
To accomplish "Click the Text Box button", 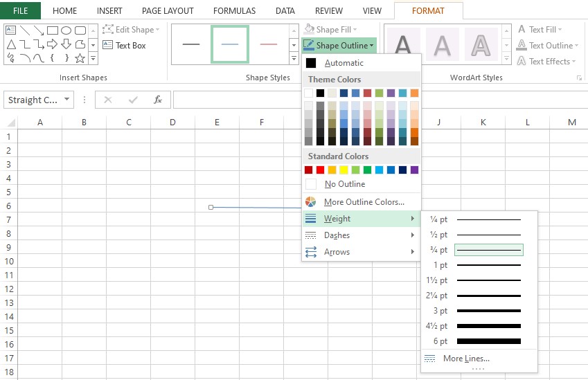I will [124, 46].
